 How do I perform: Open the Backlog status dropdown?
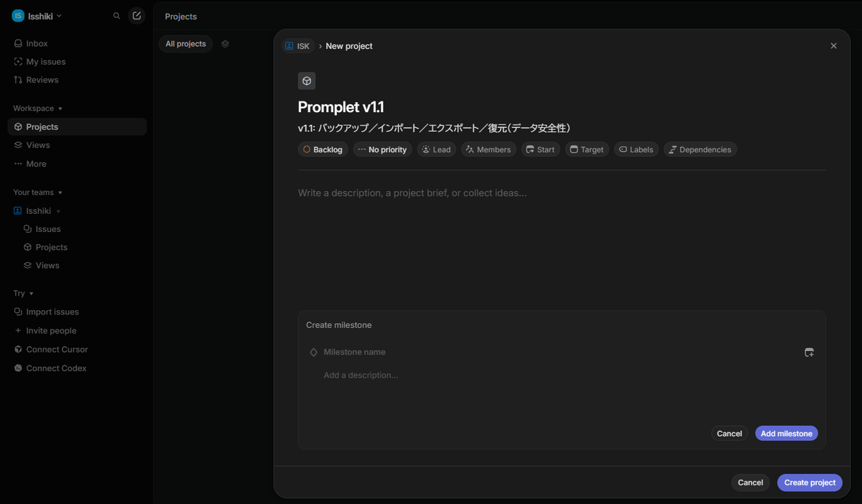pos(323,149)
